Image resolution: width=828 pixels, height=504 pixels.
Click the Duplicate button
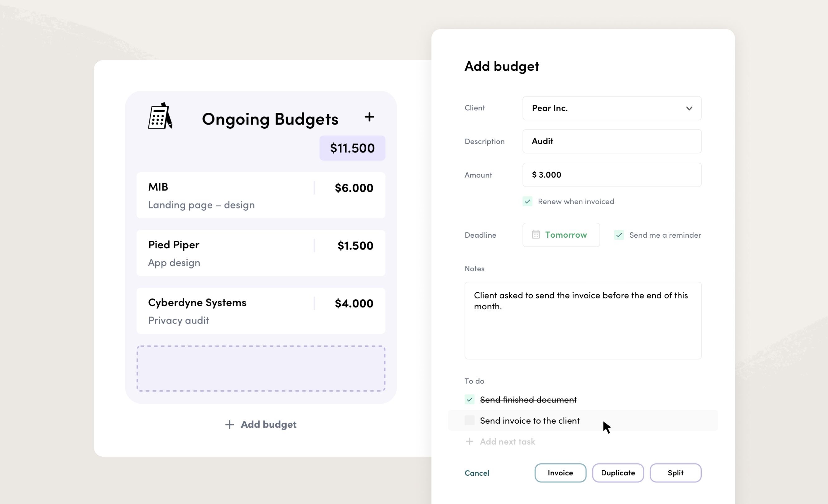click(618, 473)
